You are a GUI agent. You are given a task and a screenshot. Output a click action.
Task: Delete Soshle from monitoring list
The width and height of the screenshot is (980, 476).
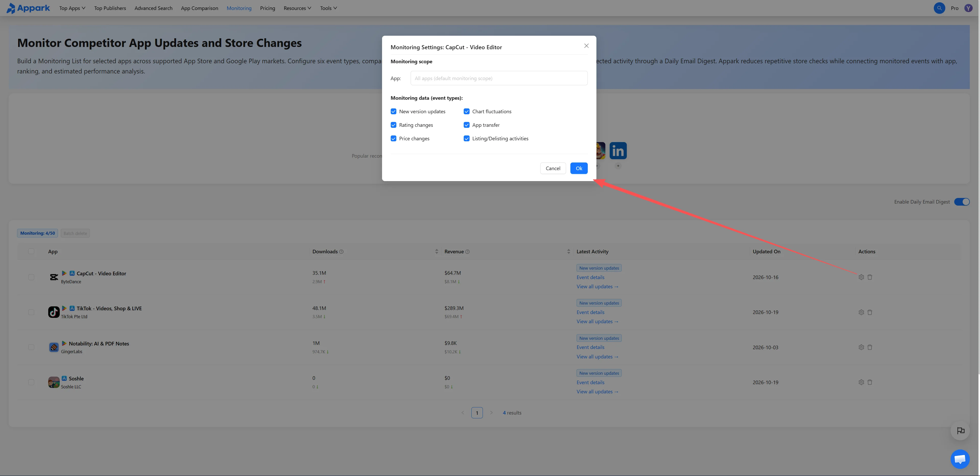(x=870, y=382)
